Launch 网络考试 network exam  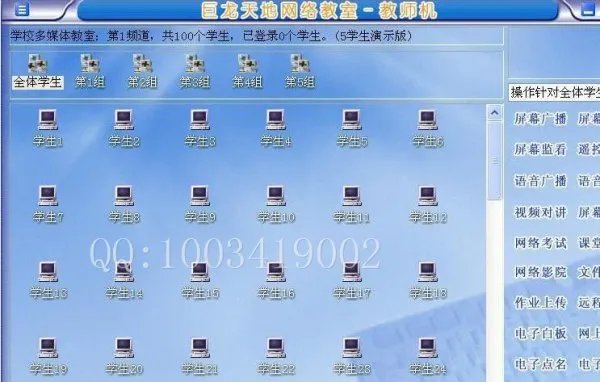(x=540, y=243)
